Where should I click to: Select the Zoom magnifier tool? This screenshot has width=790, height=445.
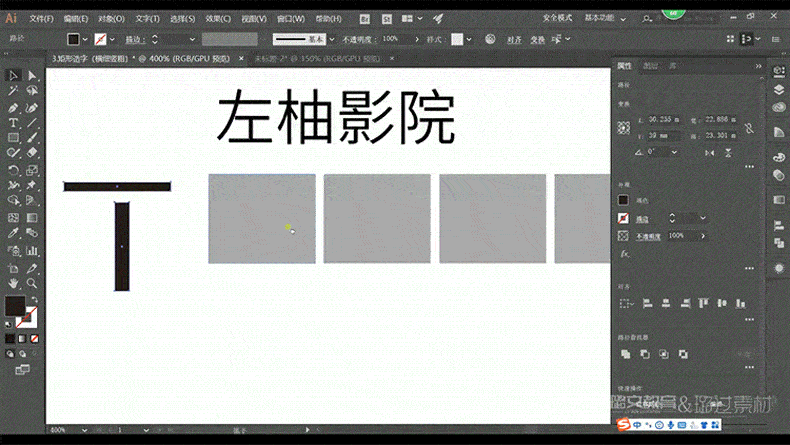click(32, 283)
